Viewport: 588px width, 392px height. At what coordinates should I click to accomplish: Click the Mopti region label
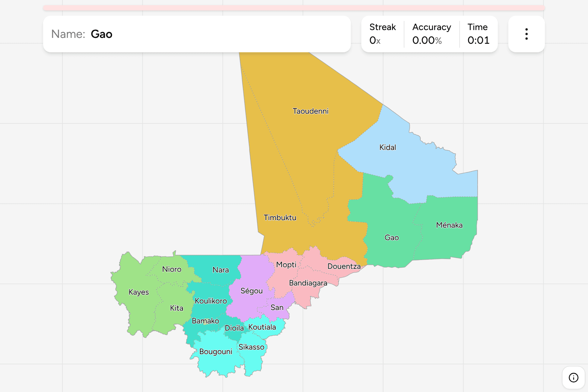(x=286, y=265)
